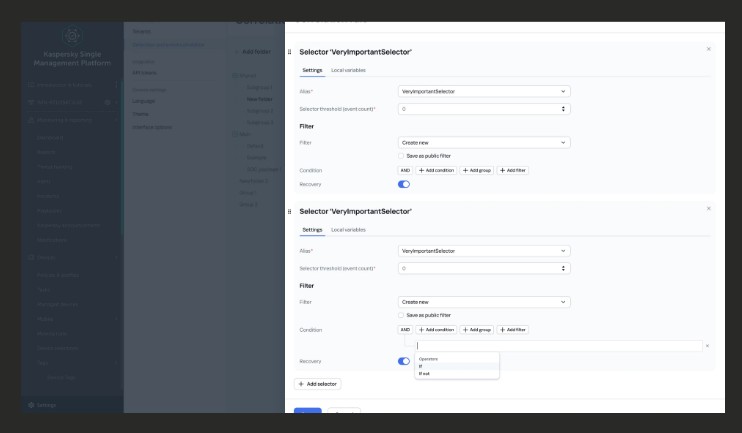Image resolution: width=742 pixels, height=433 pixels.
Task: Click Add filter in the first selector
Action: coord(513,170)
